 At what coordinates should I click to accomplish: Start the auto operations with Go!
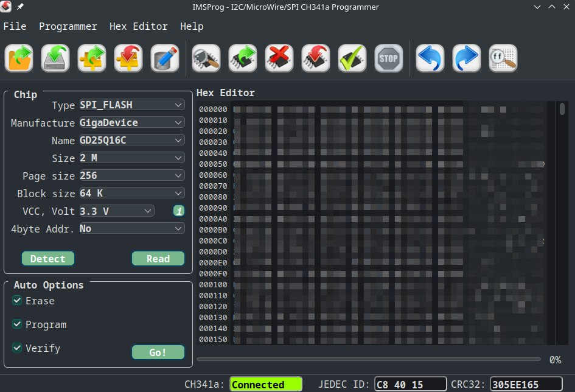pos(158,352)
